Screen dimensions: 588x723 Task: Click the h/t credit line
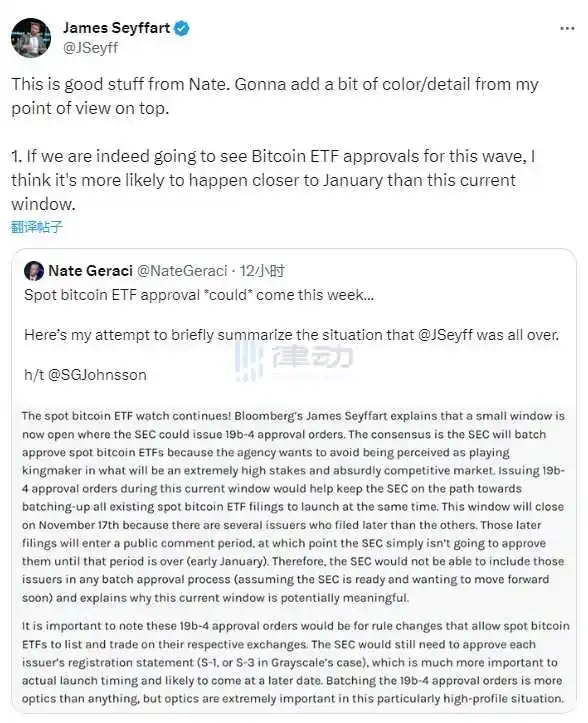pos(85,375)
